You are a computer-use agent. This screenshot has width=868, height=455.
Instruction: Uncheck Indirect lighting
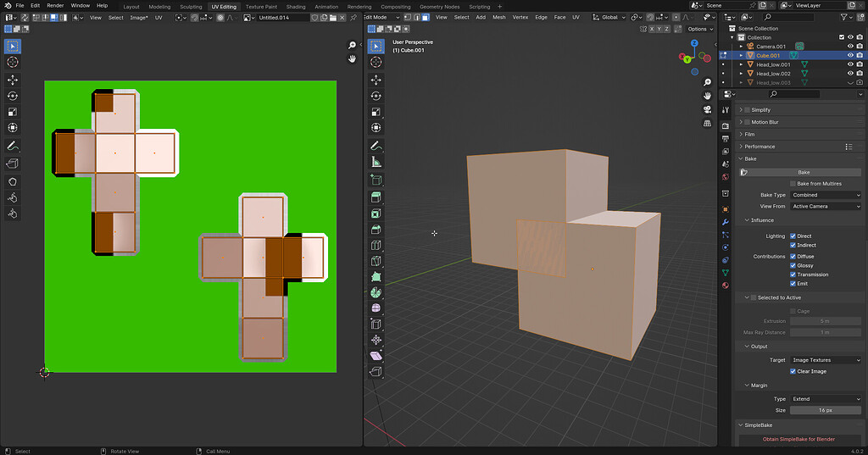click(793, 245)
